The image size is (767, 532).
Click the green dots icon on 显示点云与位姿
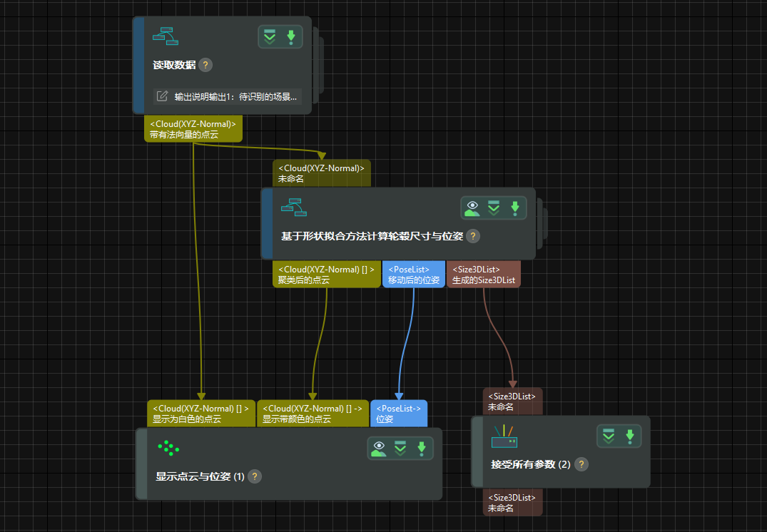pyautogui.click(x=168, y=448)
